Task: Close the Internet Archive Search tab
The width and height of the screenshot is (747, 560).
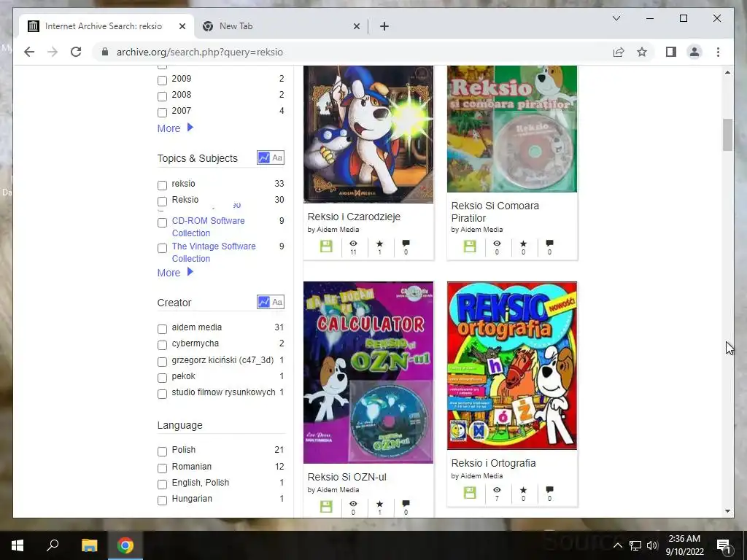Action: click(182, 26)
